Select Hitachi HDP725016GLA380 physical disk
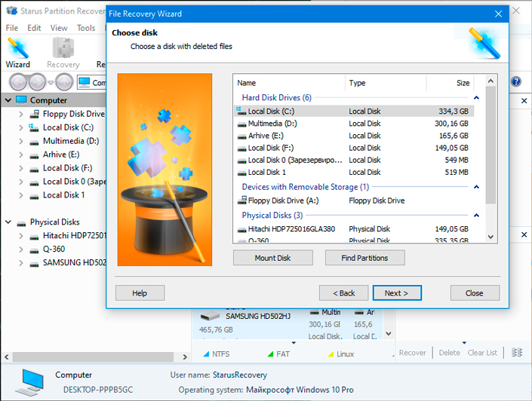Image resolution: width=532 pixels, height=401 pixels. click(x=353, y=229)
